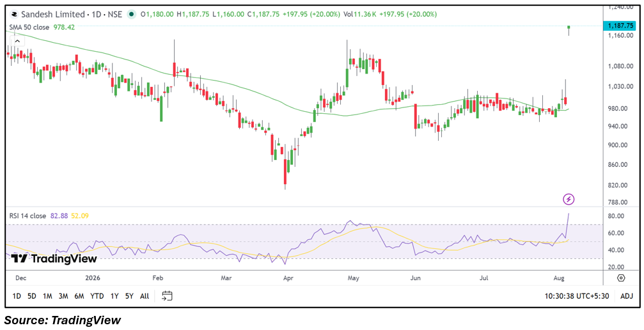
Task: Select the 1M time range
Action: pos(47,296)
